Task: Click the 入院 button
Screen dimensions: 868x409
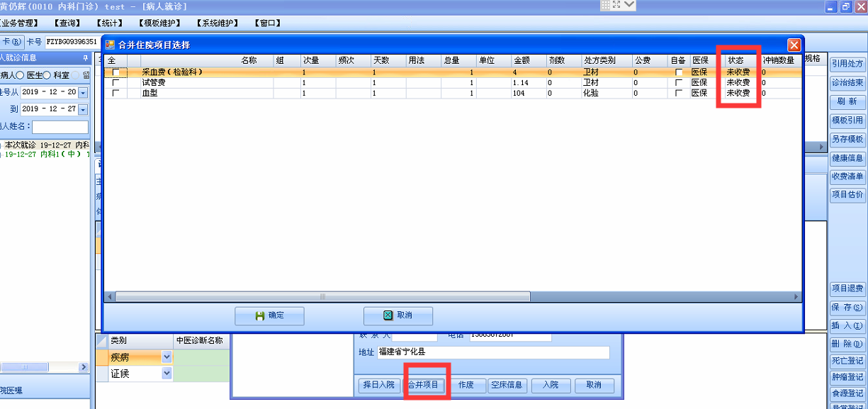Action: (551, 385)
